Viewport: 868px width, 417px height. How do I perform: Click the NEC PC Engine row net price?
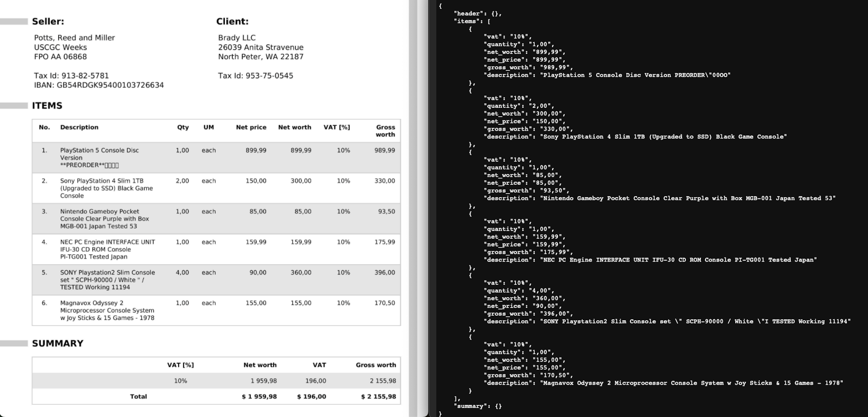tap(257, 242)
